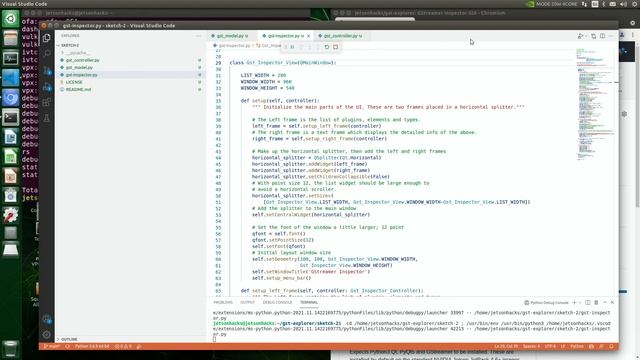Change end of line sequence LF
The image size is (640, 360).
click(x=563, y=347)
